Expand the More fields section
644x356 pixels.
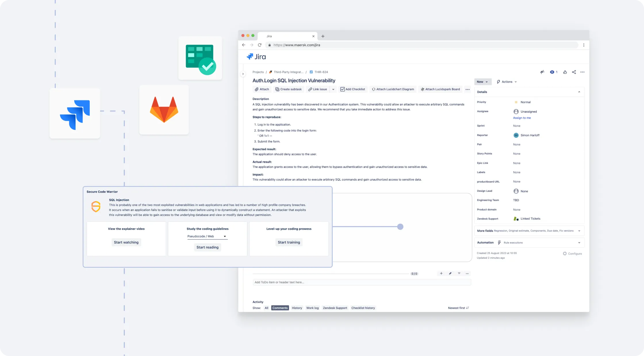coord(579,231)
